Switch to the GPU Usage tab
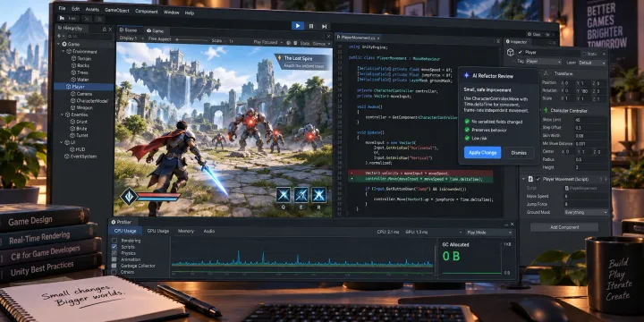Image resolution: width=644 pixels, height=322 pixels. tap(158, 231)
